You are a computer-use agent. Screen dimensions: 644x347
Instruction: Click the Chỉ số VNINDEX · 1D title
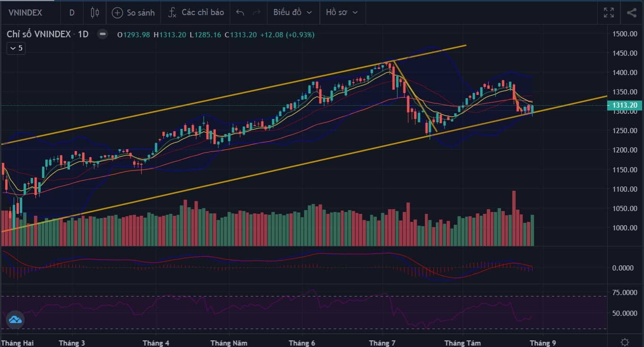pyautogui.click(x=48, y=34)
